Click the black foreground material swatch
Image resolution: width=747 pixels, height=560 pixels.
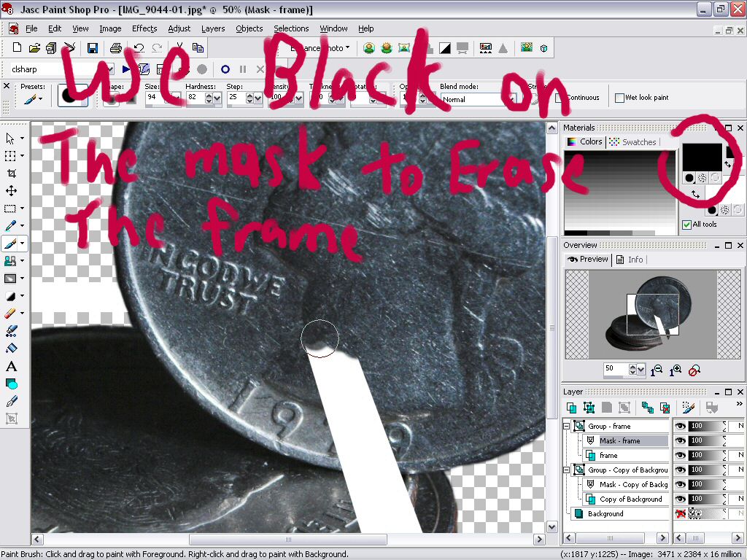[x=703, y=157]
